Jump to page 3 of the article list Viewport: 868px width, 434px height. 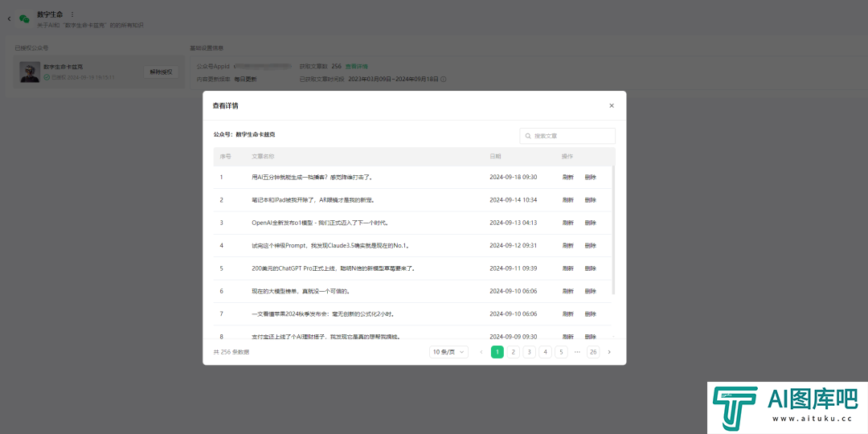(529, 352)
